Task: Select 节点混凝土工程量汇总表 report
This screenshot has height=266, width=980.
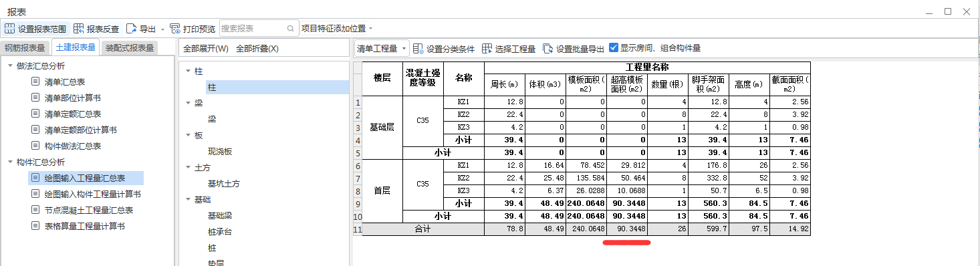Action: point(89,210)
